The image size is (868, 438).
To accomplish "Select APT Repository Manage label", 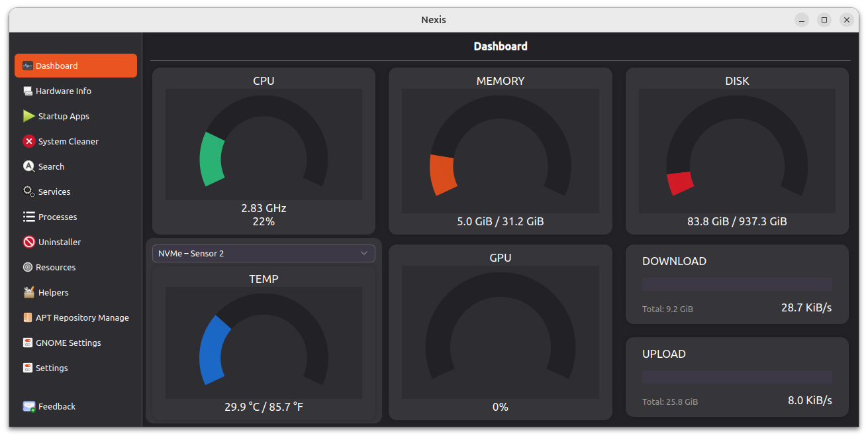I will (x=82, y=317).
